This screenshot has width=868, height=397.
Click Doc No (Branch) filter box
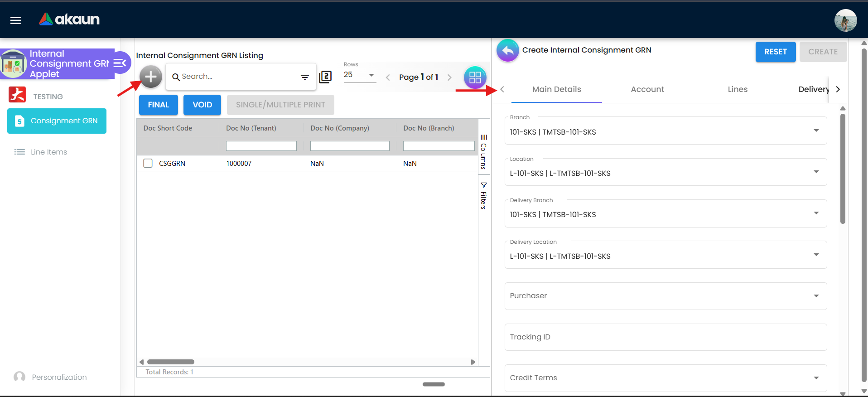(x=439, y=146)
